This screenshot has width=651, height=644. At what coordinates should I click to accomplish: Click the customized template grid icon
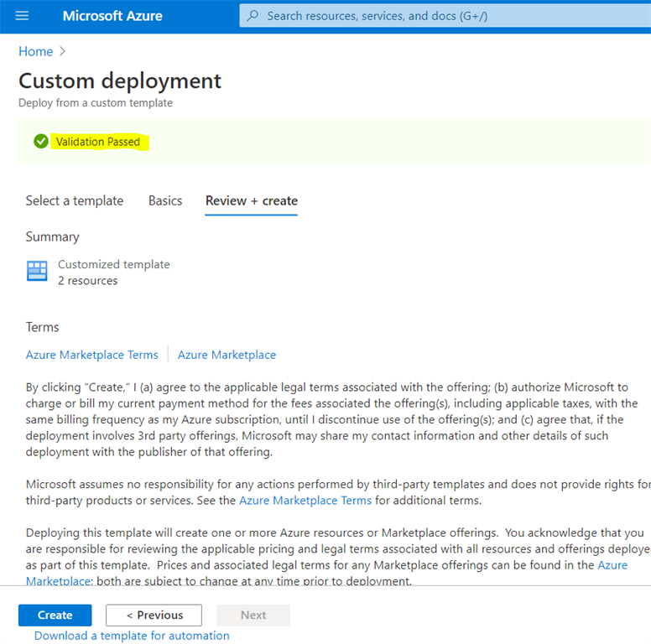point(37,271)
